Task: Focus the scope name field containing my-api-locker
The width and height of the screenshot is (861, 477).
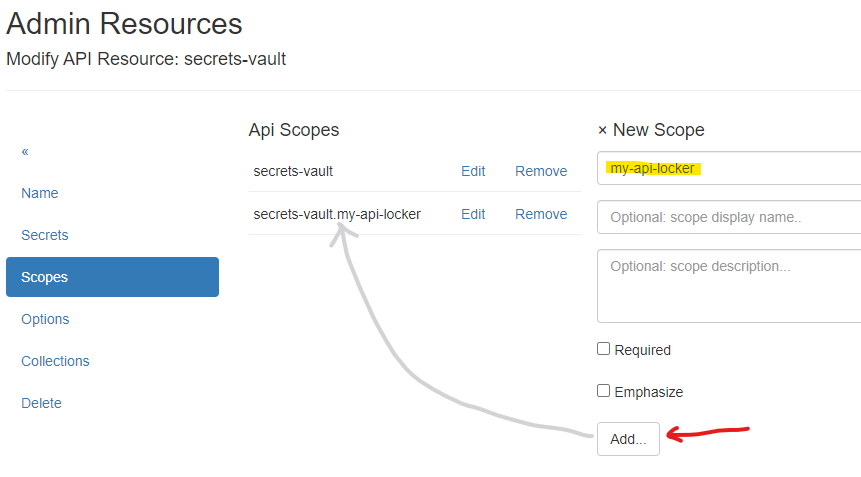Action: pos(730,168)
